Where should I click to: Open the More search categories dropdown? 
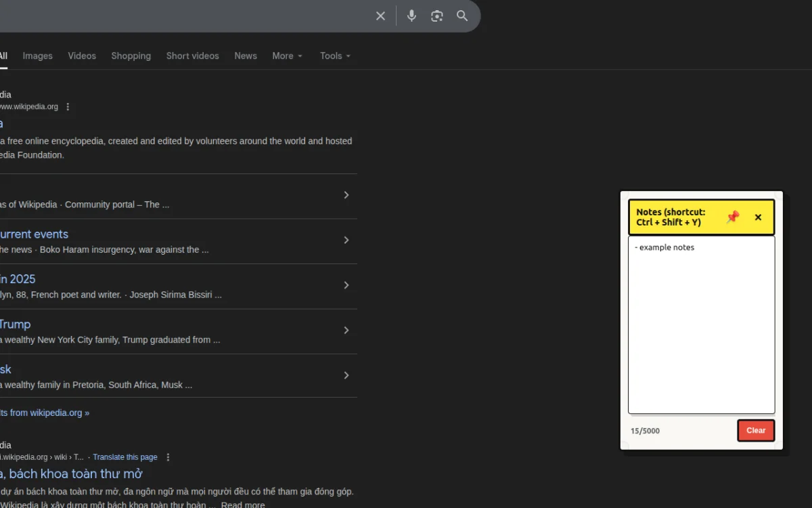[287, 56]
